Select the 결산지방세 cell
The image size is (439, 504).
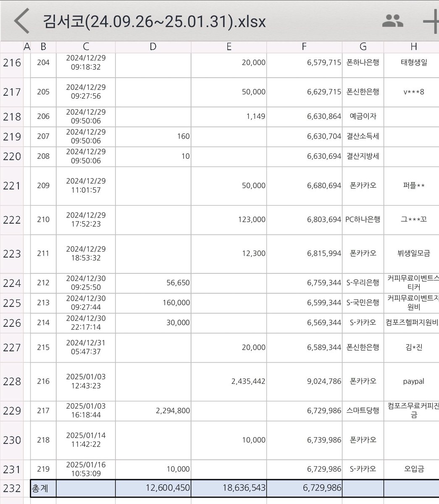pyautogui.click(x=363, y=156)
